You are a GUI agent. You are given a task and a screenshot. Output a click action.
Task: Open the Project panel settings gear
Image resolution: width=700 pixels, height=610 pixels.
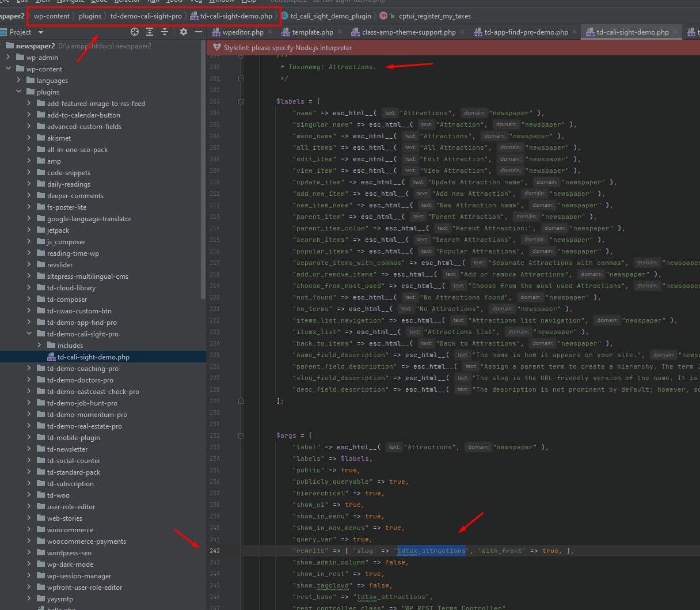click(184, 32)
